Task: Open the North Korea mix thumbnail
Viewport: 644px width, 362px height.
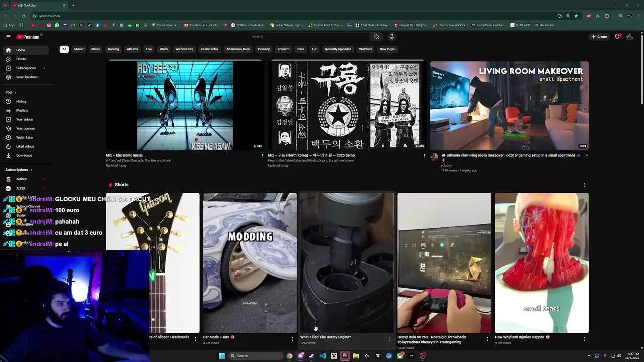Action: tap(347, 106)
